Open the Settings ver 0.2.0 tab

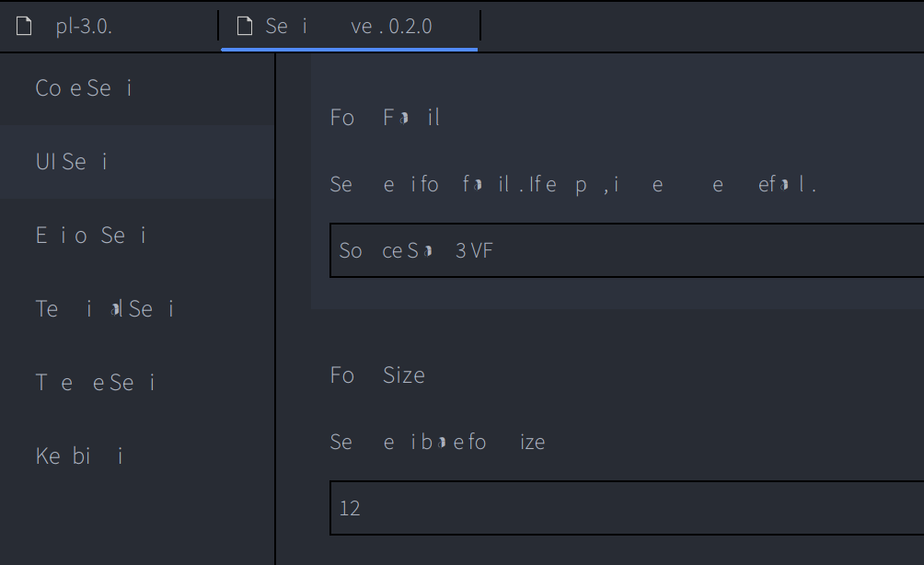(350, 26)
